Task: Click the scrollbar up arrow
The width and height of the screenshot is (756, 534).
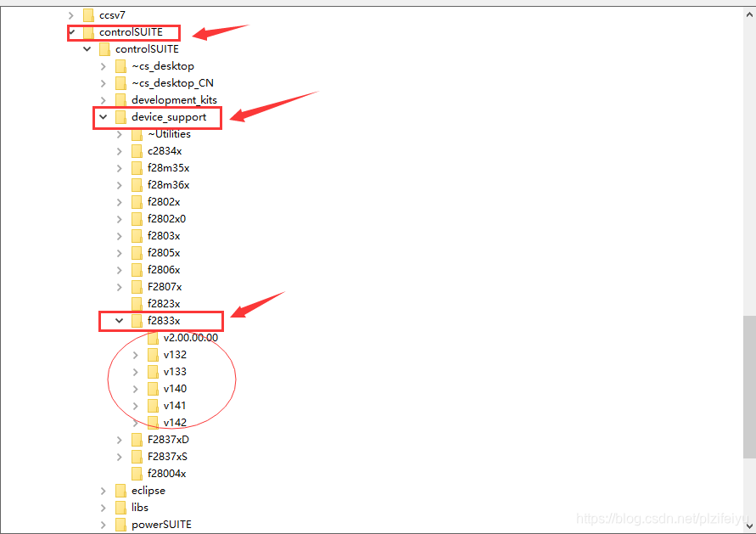Action: (749, 14)
